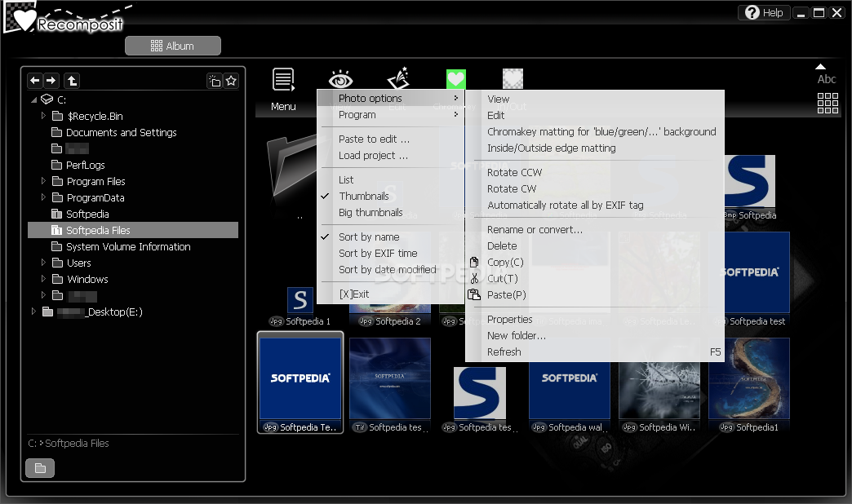Click the C: drive icon

point(47,99)
